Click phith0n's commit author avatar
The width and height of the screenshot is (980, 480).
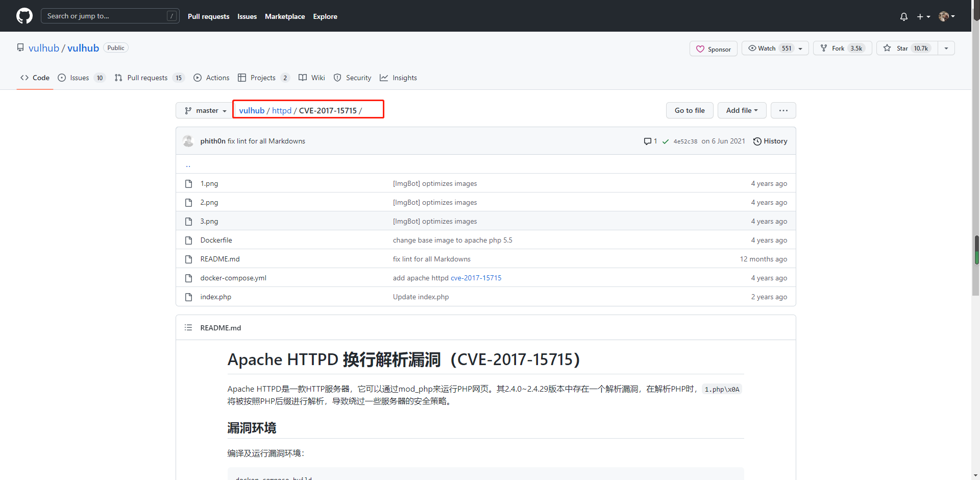pyautogui.click(x=188, y=141)
